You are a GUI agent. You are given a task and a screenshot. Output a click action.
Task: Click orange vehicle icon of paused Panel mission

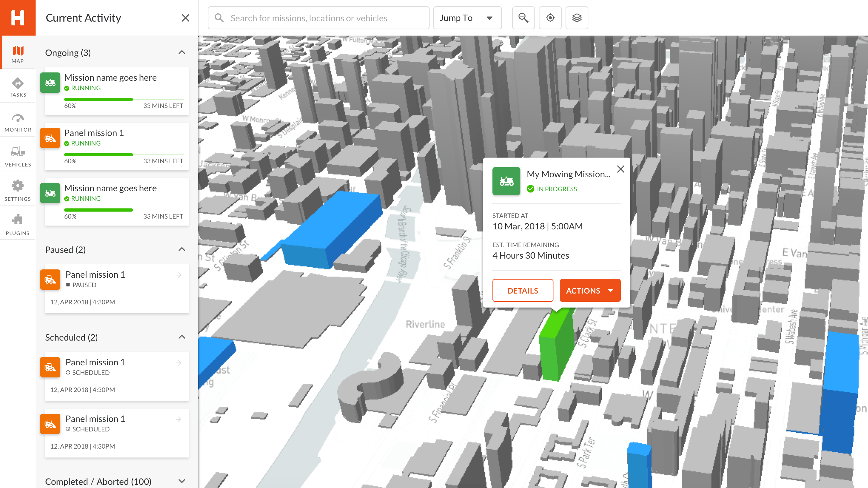(x=50, y=279)
